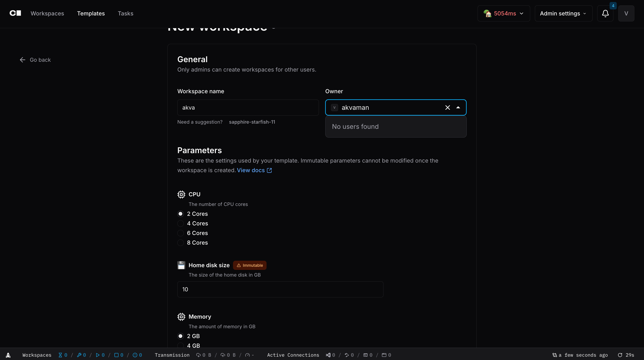The height and width of the screenshot is (360, 644).
Task: Expand the Admin settings menu
Action: (563, 13)
